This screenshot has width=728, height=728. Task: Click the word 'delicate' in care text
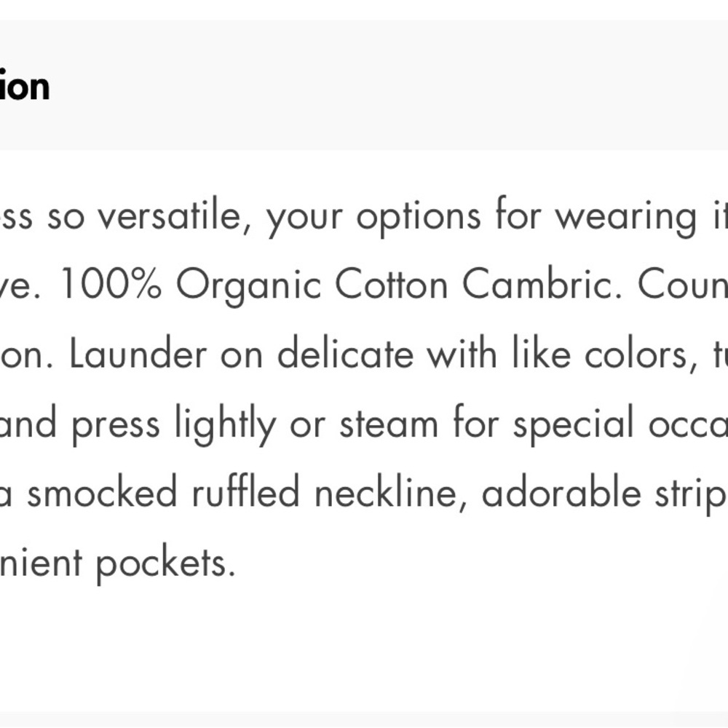tap(345, 355)
